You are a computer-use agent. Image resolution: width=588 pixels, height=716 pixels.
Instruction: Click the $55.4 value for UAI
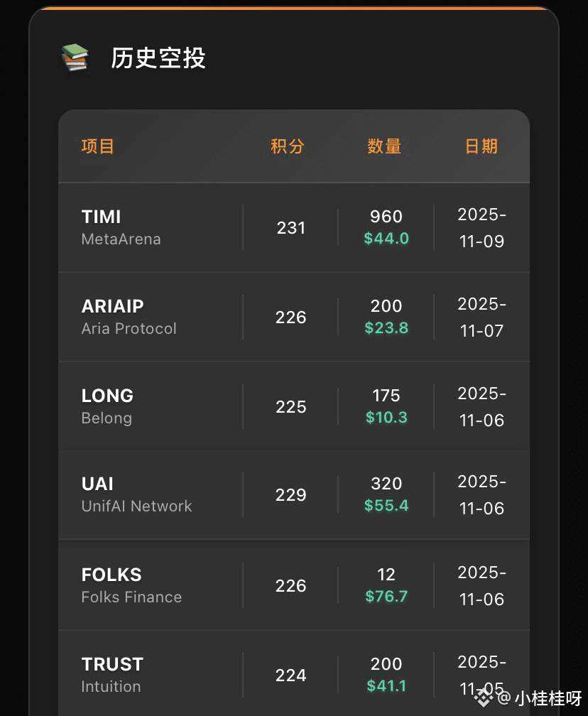pos(386,506)
